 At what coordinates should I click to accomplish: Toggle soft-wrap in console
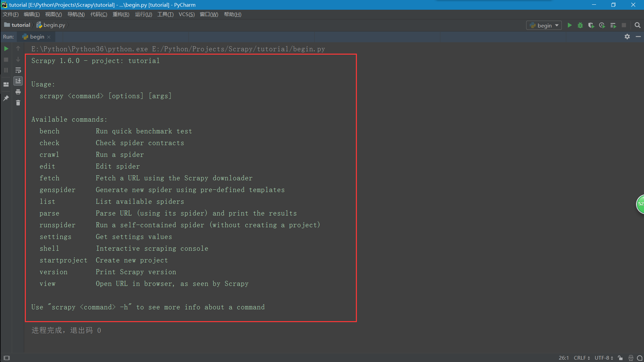18,70
